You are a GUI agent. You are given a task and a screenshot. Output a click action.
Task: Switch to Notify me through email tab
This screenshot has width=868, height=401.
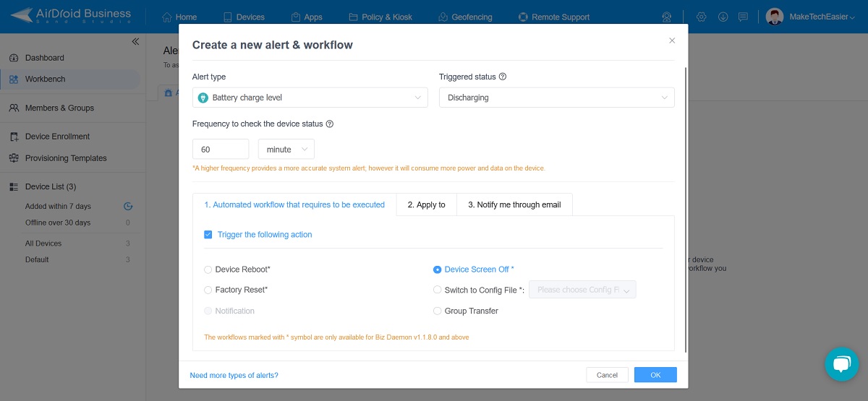(x=514, y=204)
